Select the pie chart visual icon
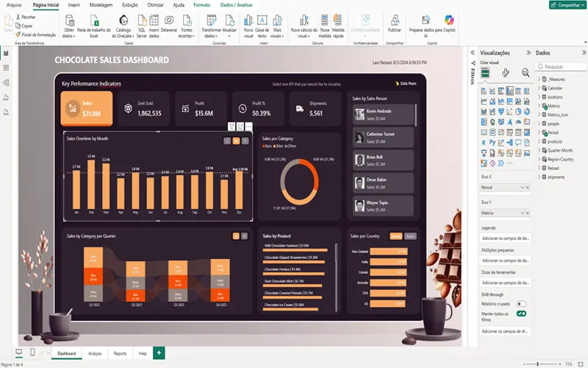The width and height of the screenshot is (588, 368). (518, 112)
